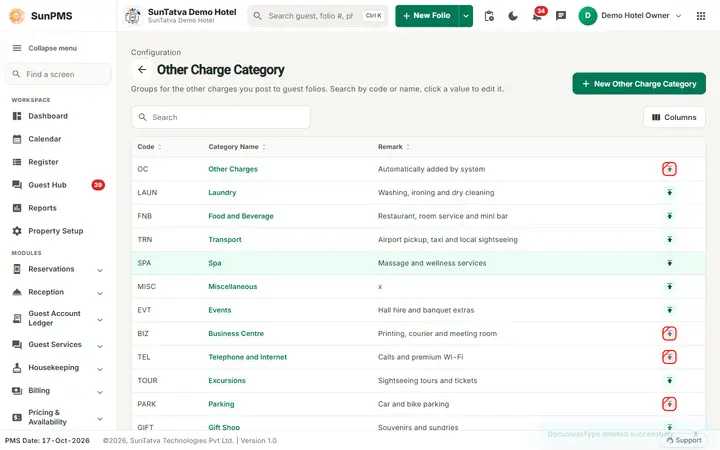
Task: Open the Miscellaneous category link
Action: point(232,287)
